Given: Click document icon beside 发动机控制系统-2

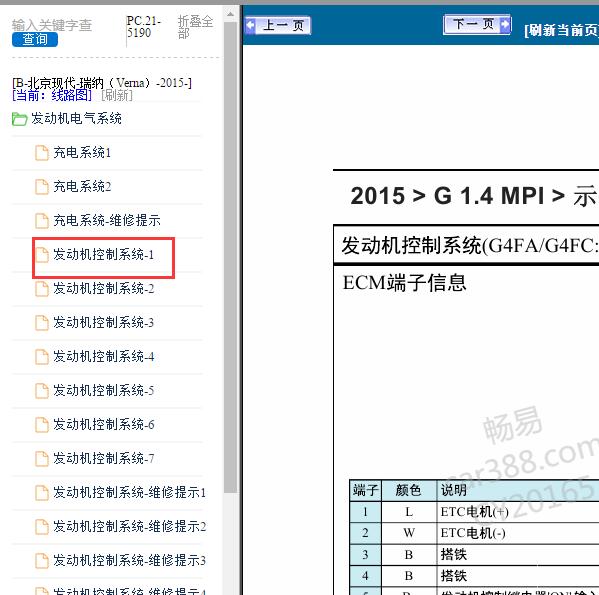Looking at the screenshot, I should 42,289.
